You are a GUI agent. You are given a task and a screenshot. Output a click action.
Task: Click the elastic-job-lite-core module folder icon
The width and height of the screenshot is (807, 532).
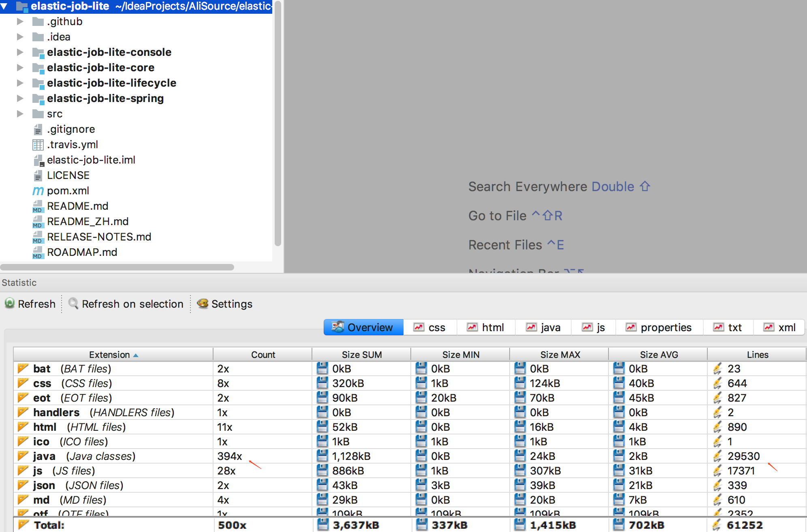(x=38, y=68)
